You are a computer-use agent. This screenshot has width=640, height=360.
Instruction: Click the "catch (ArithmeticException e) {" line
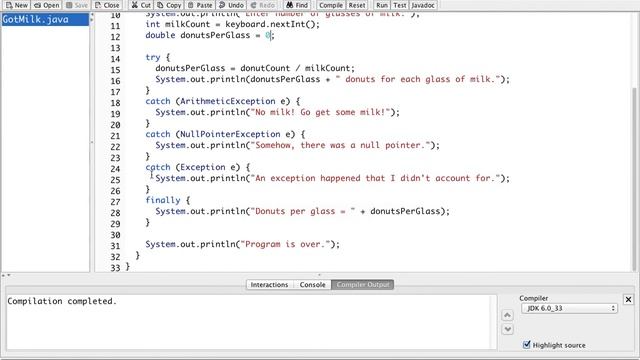[222, 101]
